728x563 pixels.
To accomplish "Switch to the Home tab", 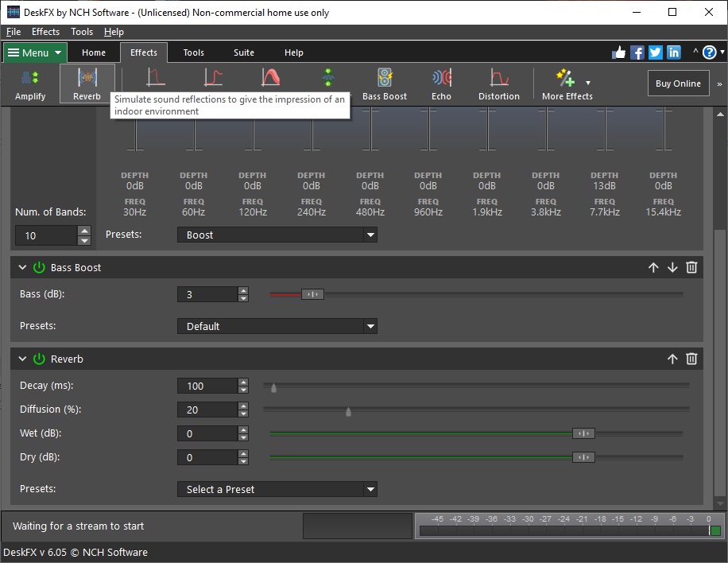I will pyautogui.click(x=94, y=52).
